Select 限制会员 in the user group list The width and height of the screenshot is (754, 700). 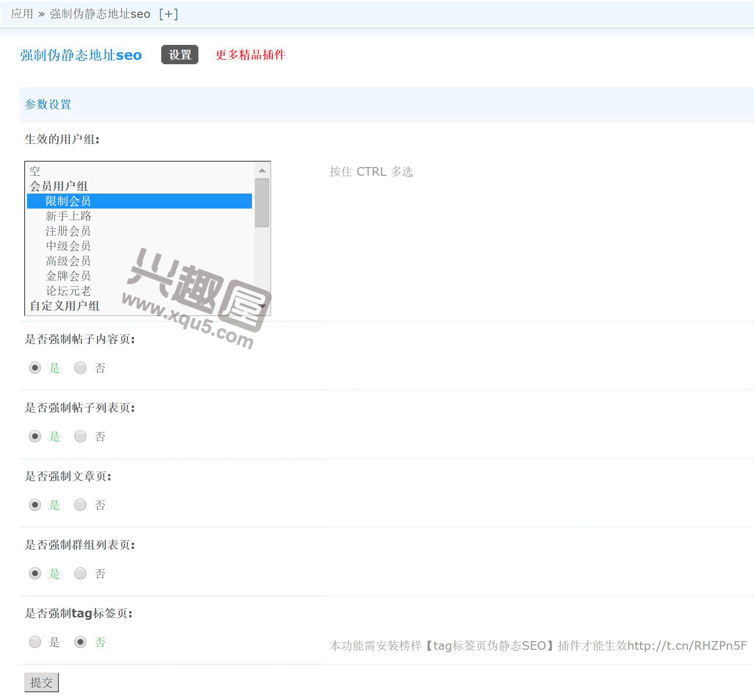[140, 201]
